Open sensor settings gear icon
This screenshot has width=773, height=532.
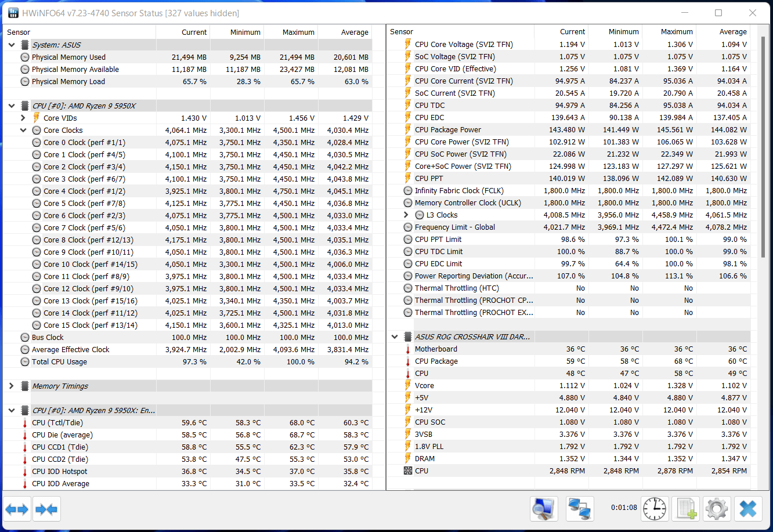click(x=717, y=509)
